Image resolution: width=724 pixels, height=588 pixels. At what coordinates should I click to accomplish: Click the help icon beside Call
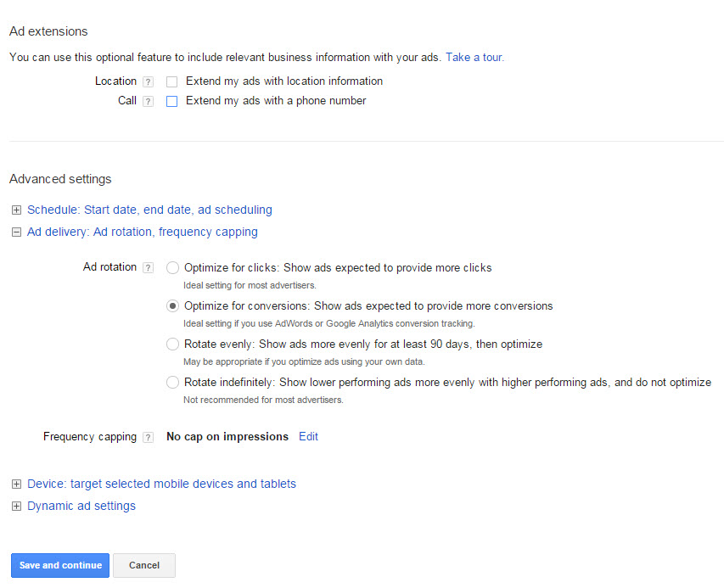pyautogui.click(x=148, y=102)
